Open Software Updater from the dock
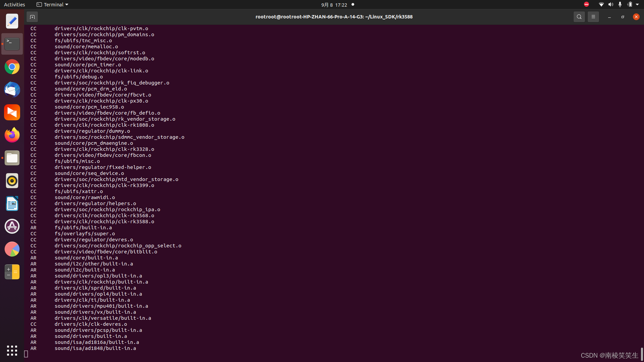644x362 pixels. (12, 226)
